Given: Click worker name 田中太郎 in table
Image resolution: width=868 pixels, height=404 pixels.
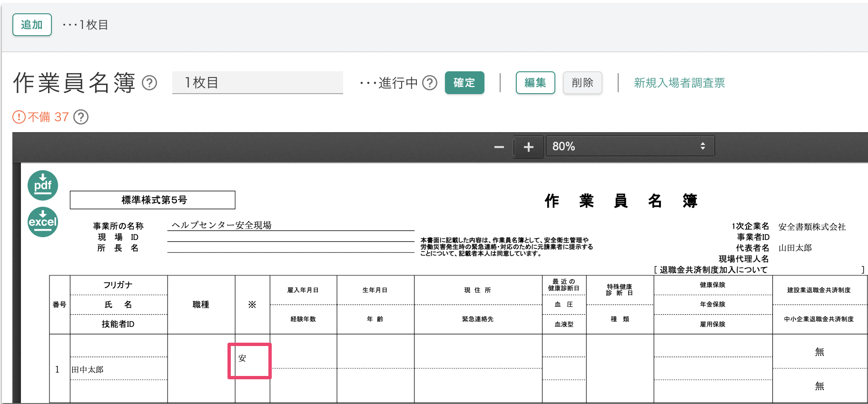Looking at the screenshot, I should pos(88,369).
